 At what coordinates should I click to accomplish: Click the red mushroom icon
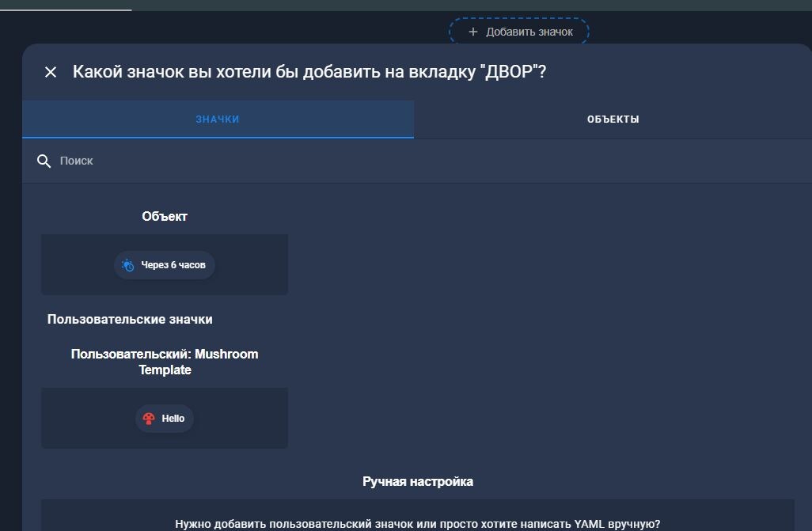[149, 419]
